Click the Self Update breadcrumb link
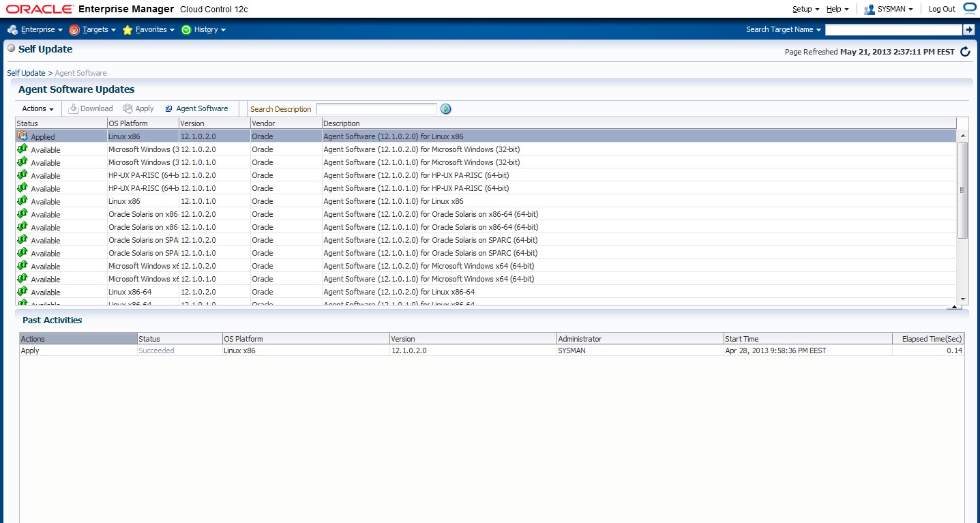The width and height of the screenshot is (980, 523). [x=26, y=73]
